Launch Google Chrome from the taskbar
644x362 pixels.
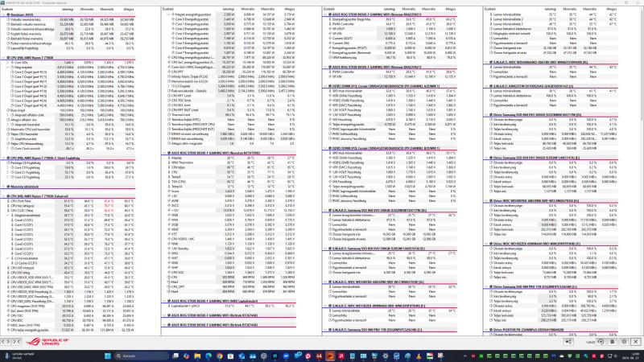tap(219, 356)
